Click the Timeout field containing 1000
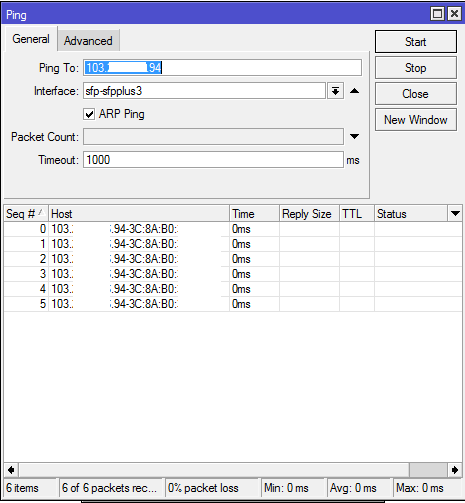 (213, 160)
